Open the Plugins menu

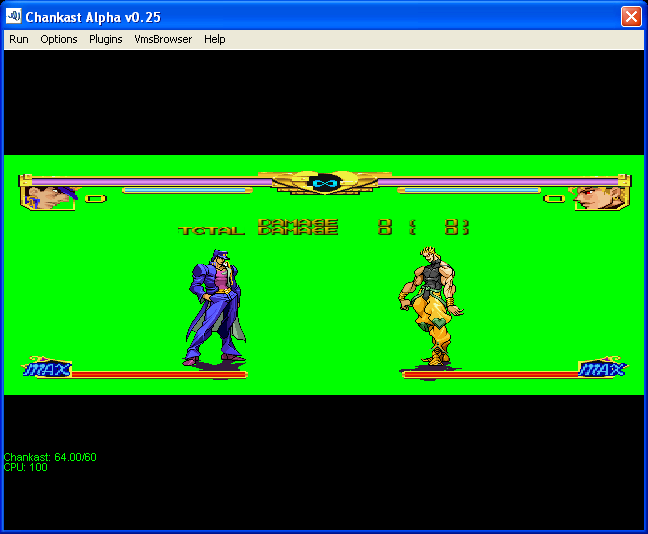[x=106, y=39]
